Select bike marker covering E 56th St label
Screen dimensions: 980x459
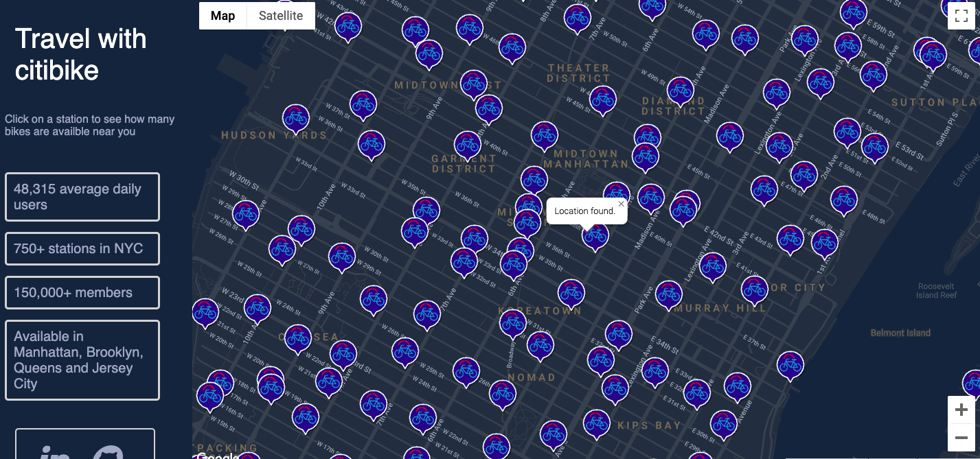pos(873,75)
